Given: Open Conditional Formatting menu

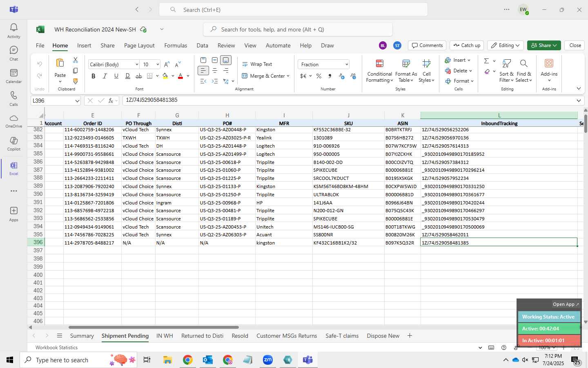Looking at the screenshot, I should 379,71.
